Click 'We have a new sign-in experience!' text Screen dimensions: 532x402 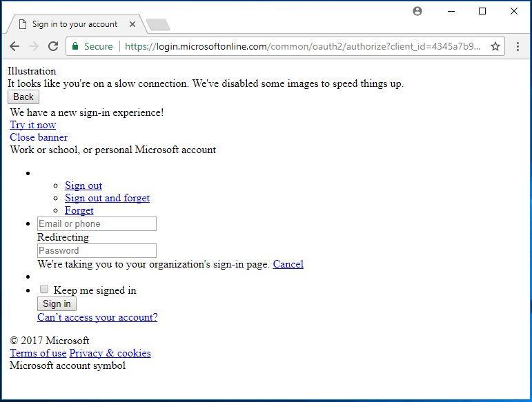[x=87, y=112]
